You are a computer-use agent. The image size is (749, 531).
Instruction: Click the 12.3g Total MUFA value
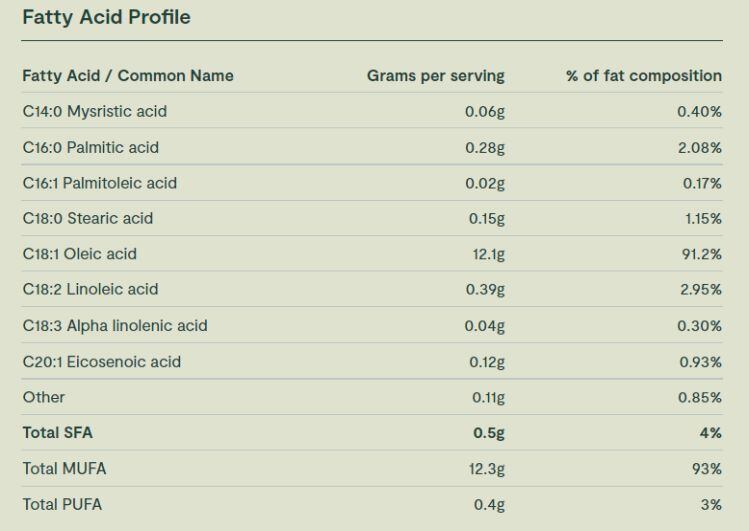point(487,468)
